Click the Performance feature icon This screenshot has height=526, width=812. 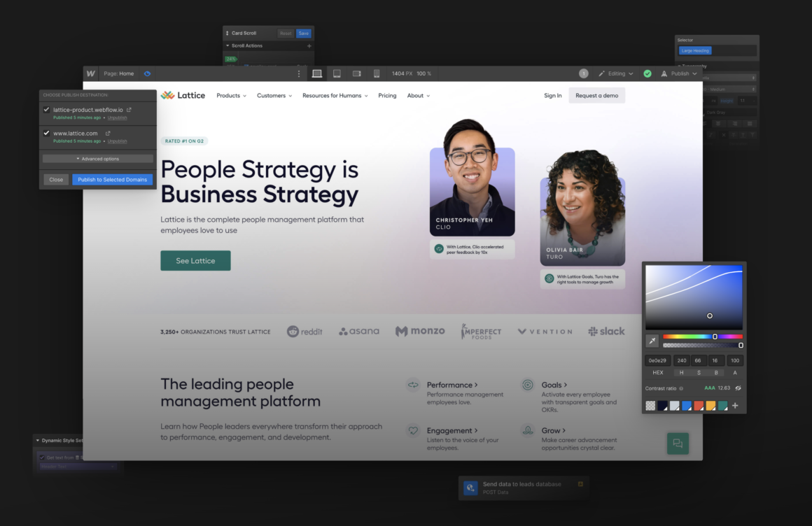pos(413,385)
